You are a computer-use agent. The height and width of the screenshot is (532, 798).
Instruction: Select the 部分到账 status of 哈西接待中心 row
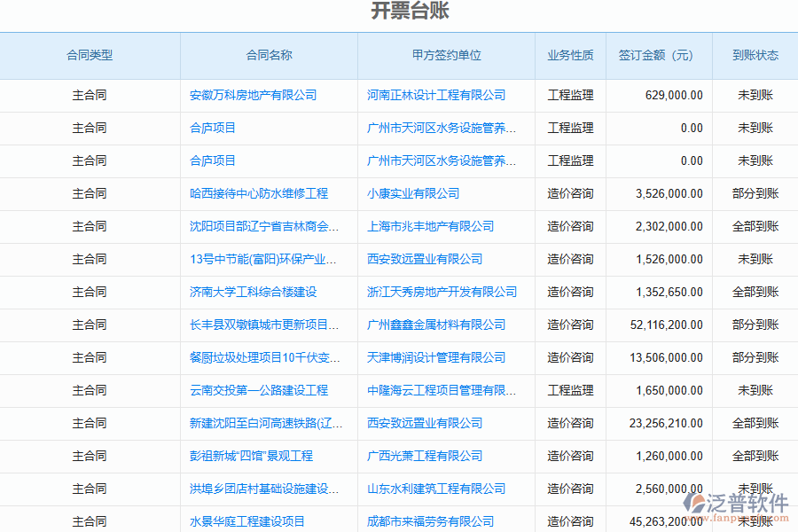pyautogui.click(x=755, y=193)
